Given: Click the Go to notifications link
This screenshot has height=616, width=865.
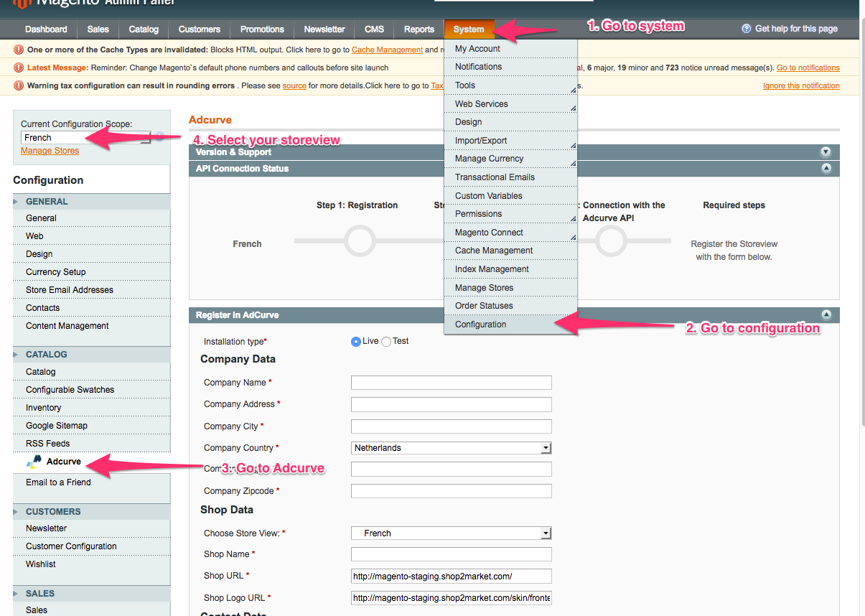Looking at the screenshot, I should [808, 67].
